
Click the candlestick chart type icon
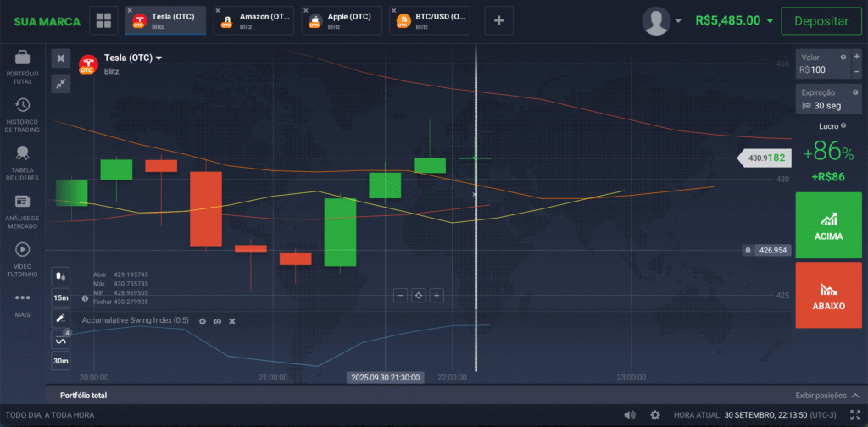tap(60, 275)
